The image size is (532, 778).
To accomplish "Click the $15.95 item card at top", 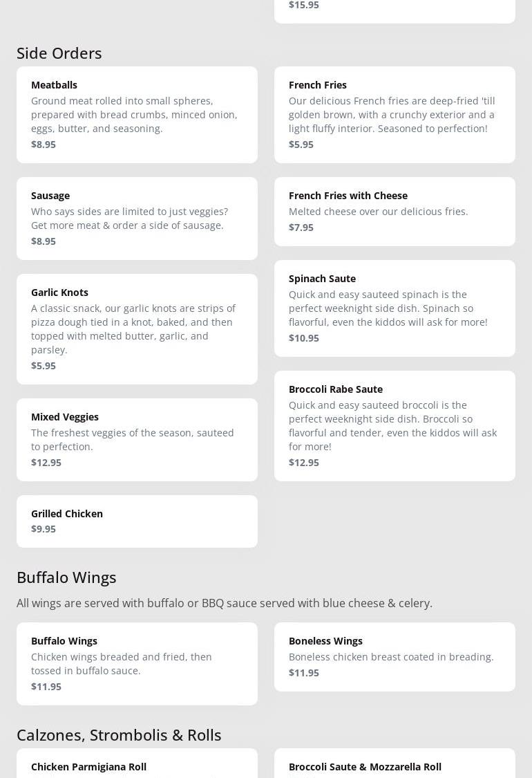I will (395, 8).
